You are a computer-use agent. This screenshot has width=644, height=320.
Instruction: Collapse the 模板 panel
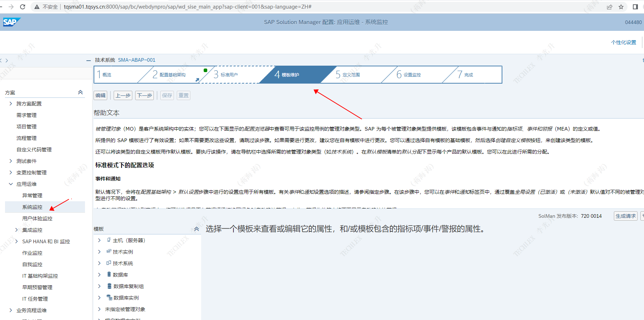[x=196, y=229]
